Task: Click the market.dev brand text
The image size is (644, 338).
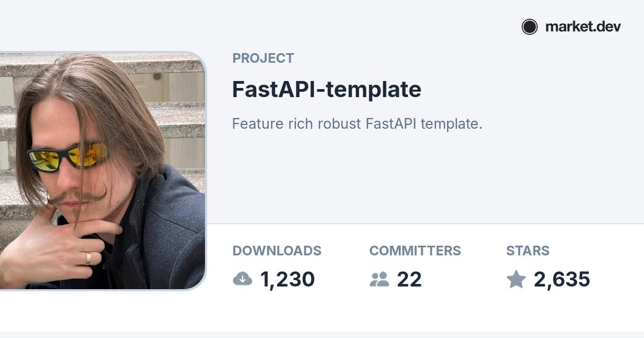Action: 583,27
